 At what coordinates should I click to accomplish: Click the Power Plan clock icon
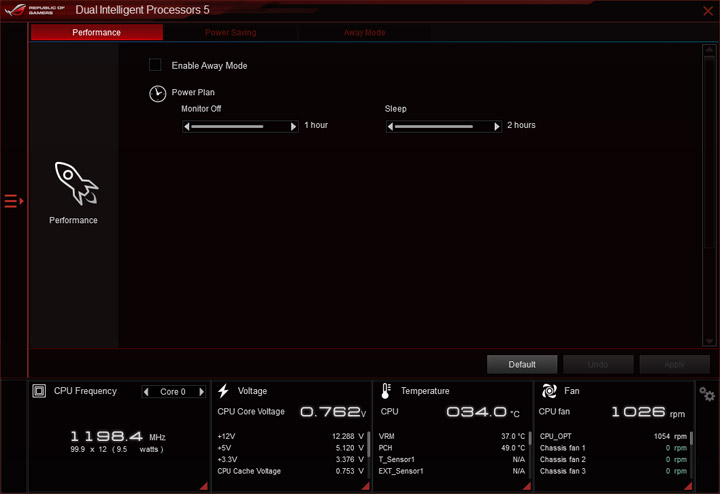158,94
